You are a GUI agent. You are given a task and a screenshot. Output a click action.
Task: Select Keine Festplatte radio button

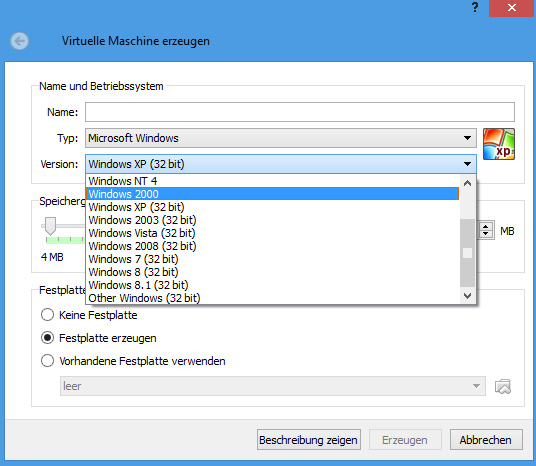click(x=47, y=315)
